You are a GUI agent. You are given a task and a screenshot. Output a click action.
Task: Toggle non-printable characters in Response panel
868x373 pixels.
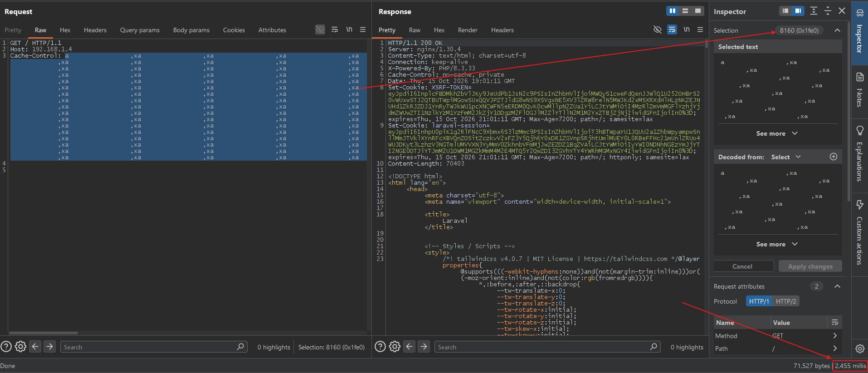(x=657, y=29)
